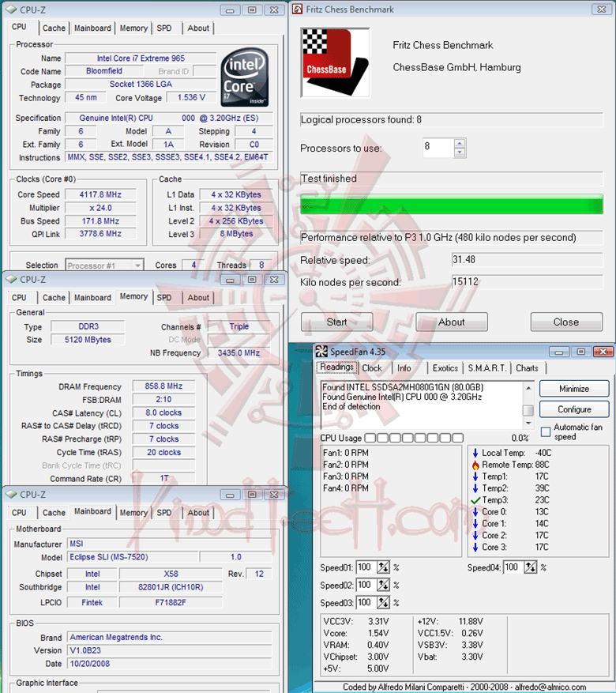Click the SpeedFan log scrollbar down arrow
616x693 pixels.
528,424
